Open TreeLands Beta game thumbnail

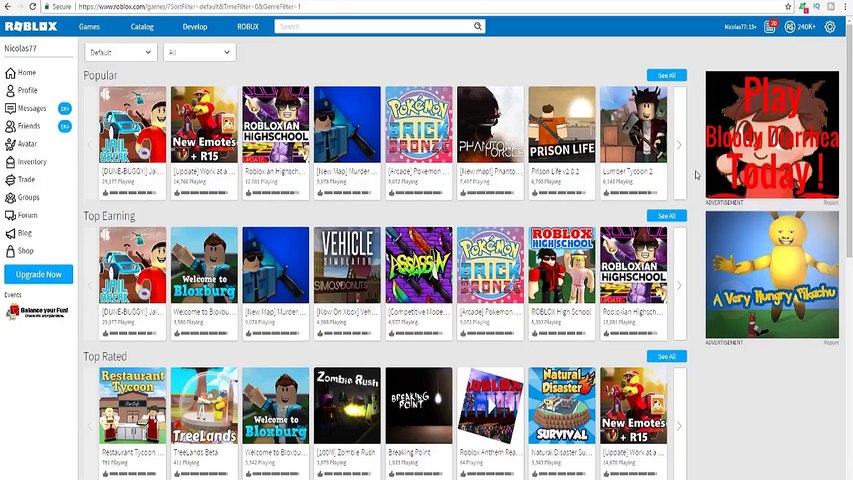204,405
